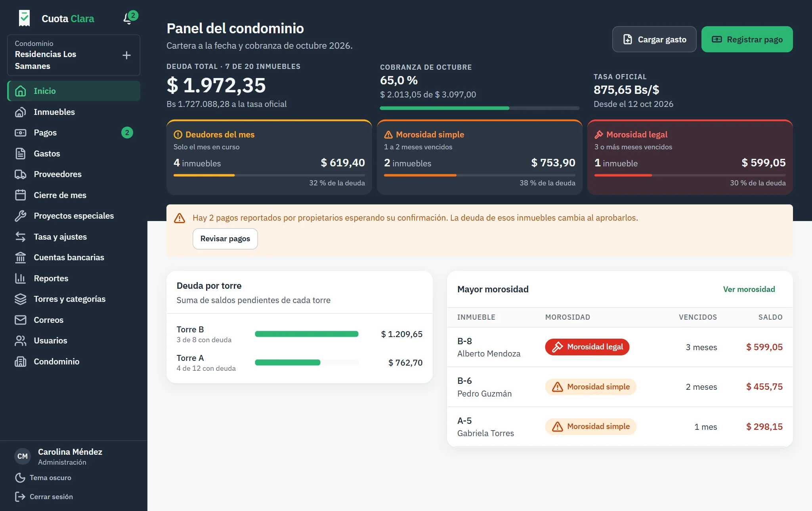Click the Inicio home icon
812x511 pixels.
pos(21,91)
